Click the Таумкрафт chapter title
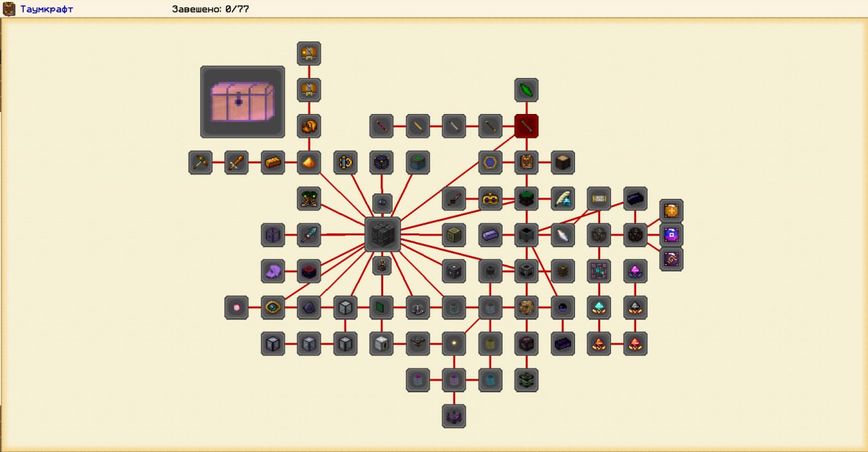 [46, 10]
